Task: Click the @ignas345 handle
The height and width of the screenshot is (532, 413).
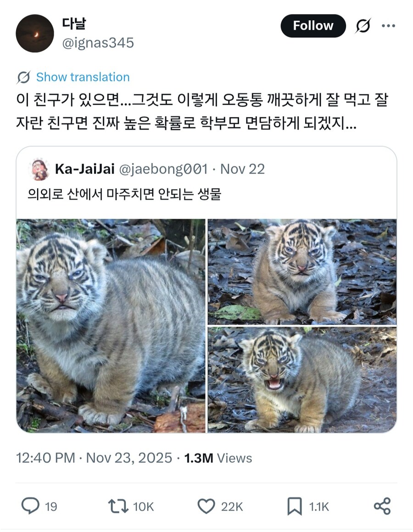Action: pyautogui.click(x=98, y=43)
